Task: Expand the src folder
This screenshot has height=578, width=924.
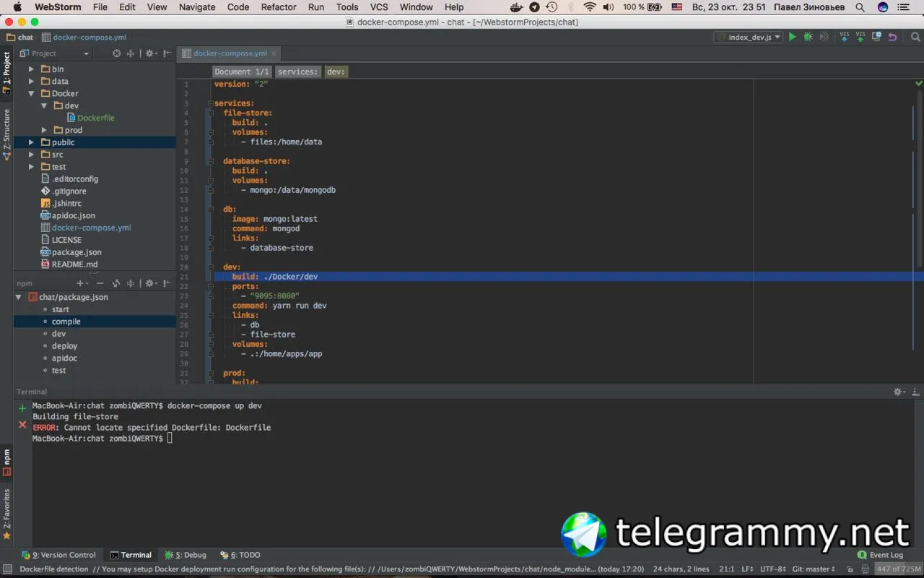Action: click(x=31, y=155)
